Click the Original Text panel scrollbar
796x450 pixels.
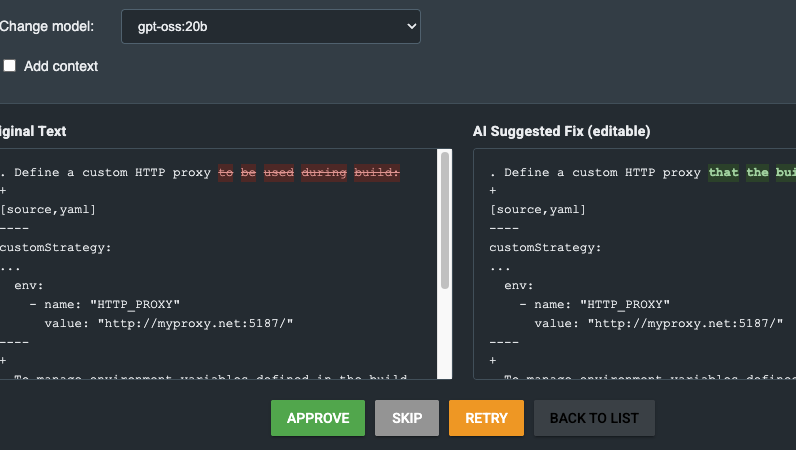444,222
